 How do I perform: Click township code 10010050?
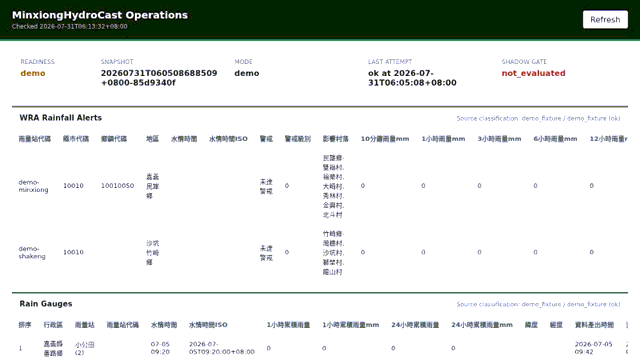pos(118,186)
